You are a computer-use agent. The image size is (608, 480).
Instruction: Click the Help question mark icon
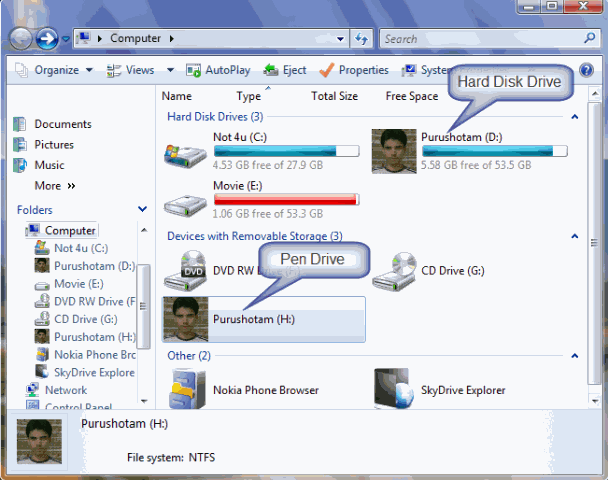(x=586, y=70)
